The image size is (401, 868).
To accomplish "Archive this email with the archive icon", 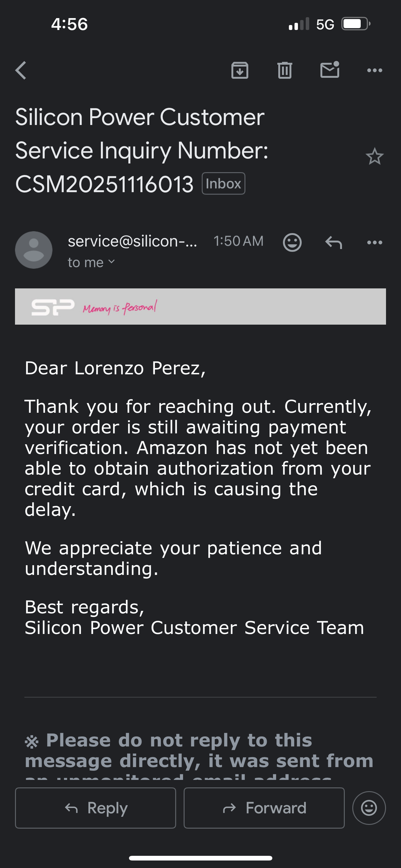I will 240,70.
